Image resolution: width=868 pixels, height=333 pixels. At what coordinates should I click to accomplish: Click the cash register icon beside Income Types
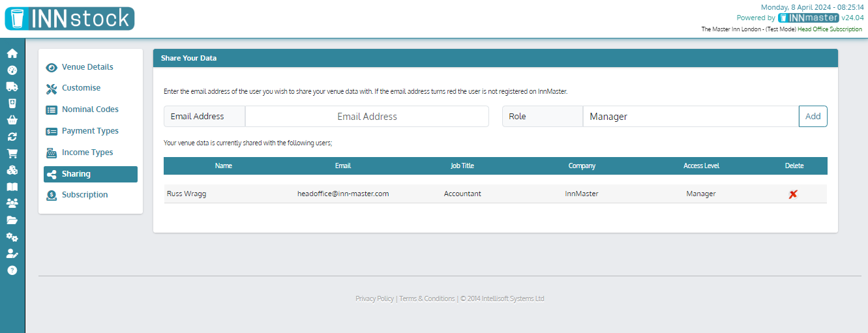click(x=52, y=153)
